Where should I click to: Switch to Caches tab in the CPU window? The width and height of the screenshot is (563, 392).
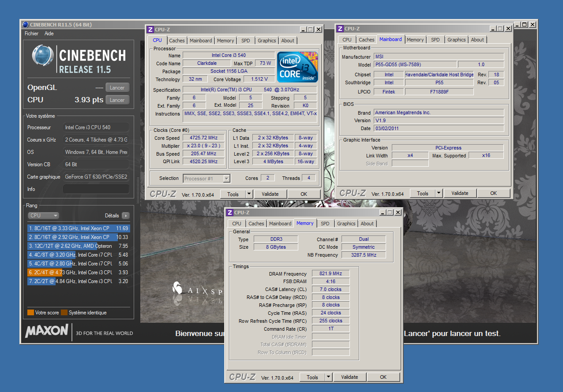(177, 41)
